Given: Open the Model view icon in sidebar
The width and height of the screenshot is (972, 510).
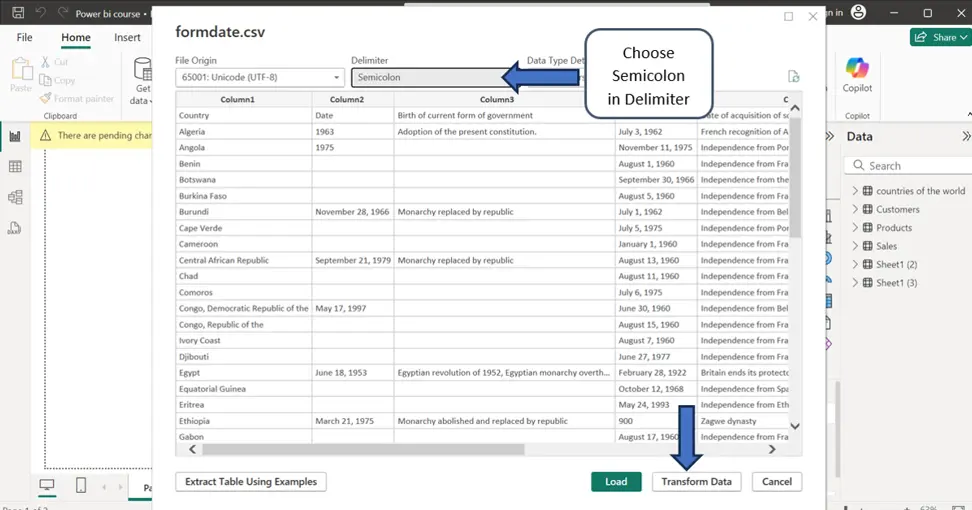Looking at the screenshot, I should 15,197.
